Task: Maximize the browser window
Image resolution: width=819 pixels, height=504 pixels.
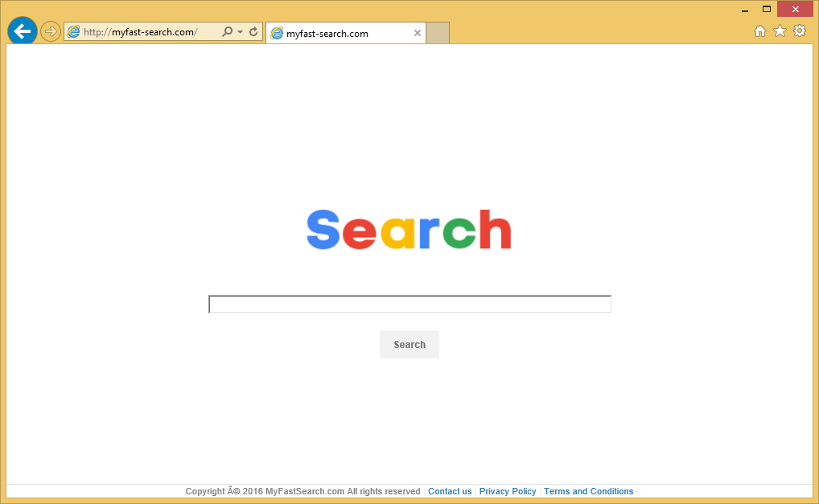Action: (767, 10)
